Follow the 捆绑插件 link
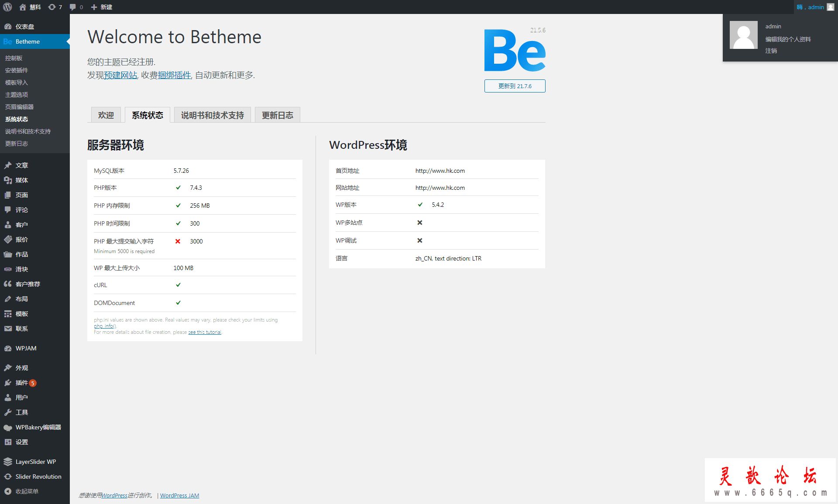 175,75
